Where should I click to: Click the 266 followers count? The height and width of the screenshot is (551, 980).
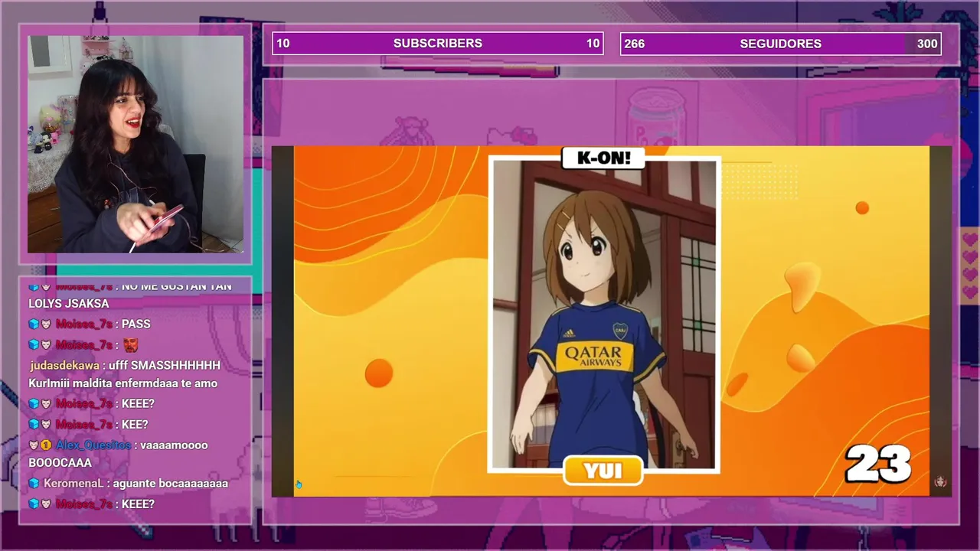coord(634,44)
